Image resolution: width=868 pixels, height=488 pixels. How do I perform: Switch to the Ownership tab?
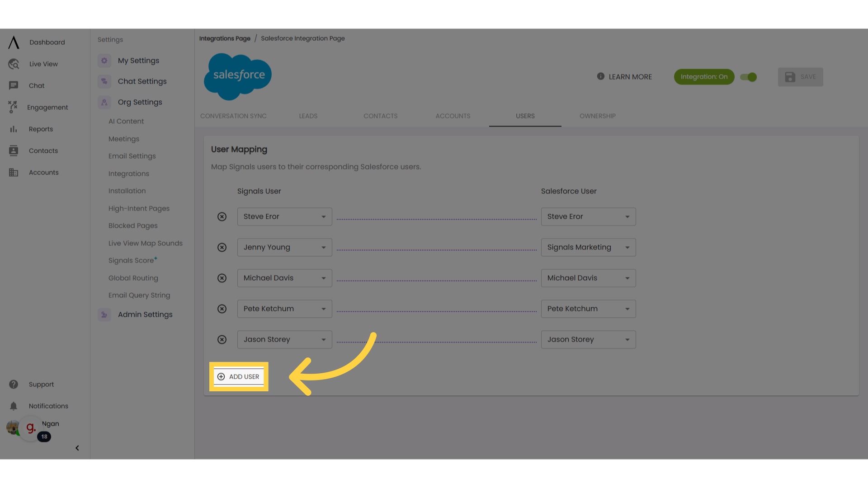[x=598, y=116]
